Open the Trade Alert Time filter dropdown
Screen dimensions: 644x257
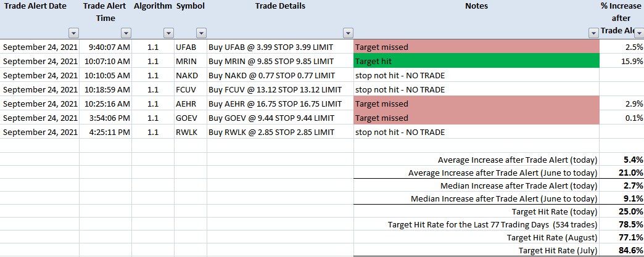coord(126,33)
